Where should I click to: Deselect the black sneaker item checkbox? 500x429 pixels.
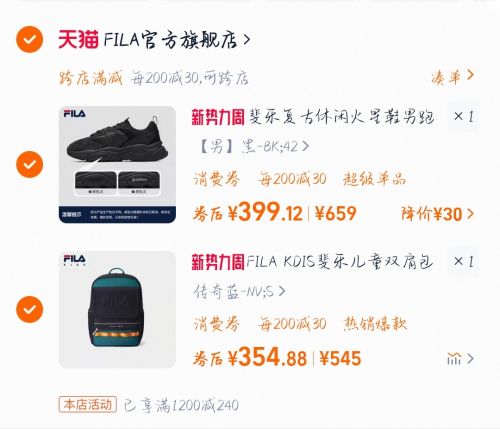tap(29, 164)
